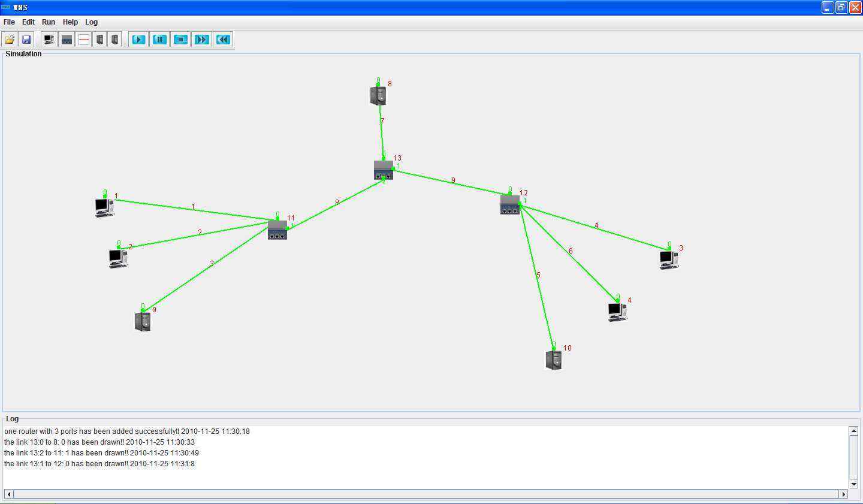Click the log panel's scroll down arrow
863x504 pixels.
pos(853,484)
